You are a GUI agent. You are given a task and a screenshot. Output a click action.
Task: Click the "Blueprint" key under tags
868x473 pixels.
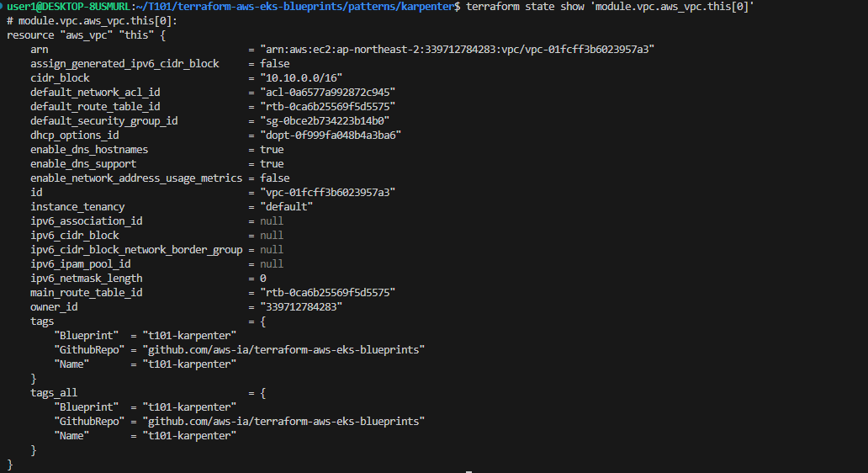(87, 336)
